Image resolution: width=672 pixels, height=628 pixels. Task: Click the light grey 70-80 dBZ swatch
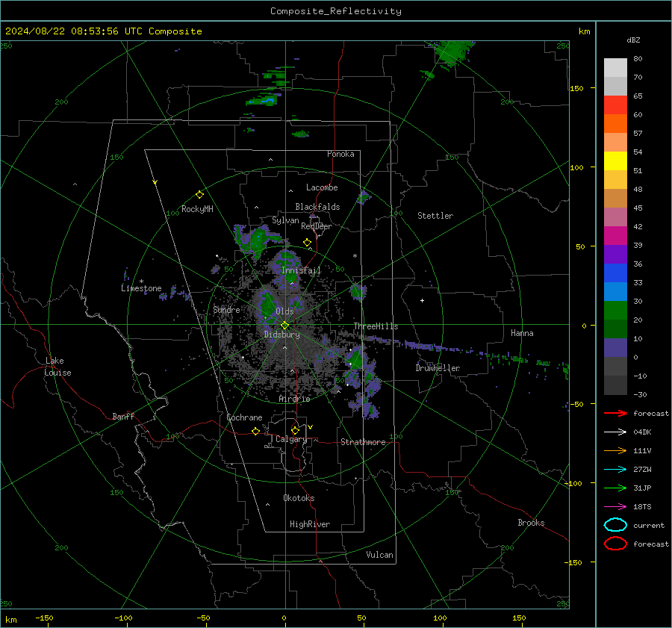click(x=615, y=68)
